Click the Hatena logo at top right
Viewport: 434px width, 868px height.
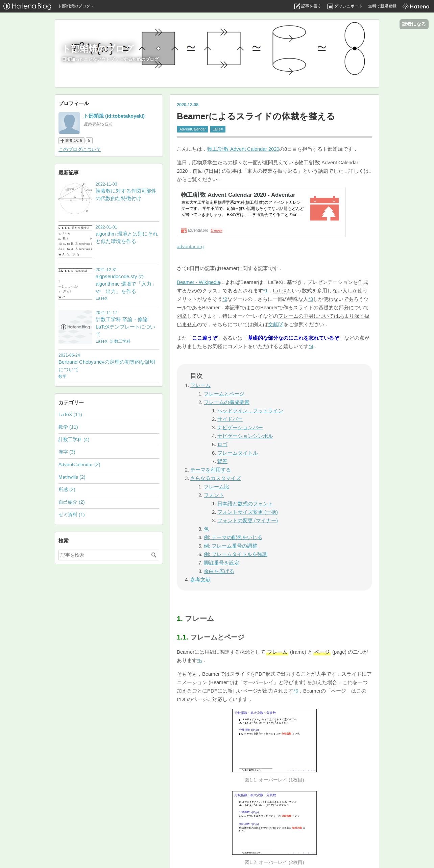(416, 6)
